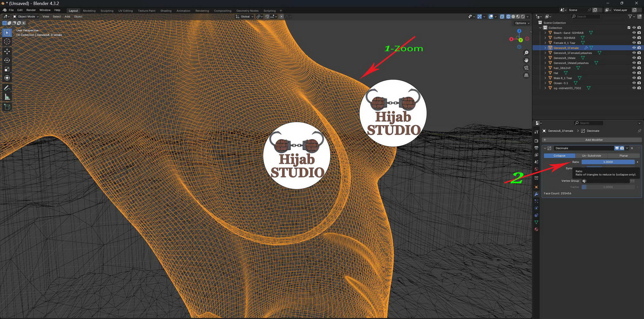Open outliner filter dropdown
The width and height of the screenshot is (644, 319).
pyautogui.click(x=631, y=17)
